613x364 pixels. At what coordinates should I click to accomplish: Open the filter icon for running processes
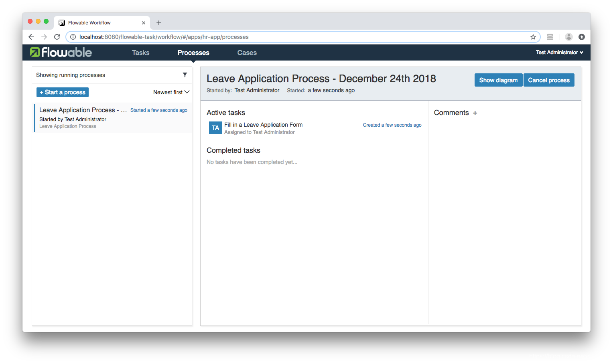[185, 75]
